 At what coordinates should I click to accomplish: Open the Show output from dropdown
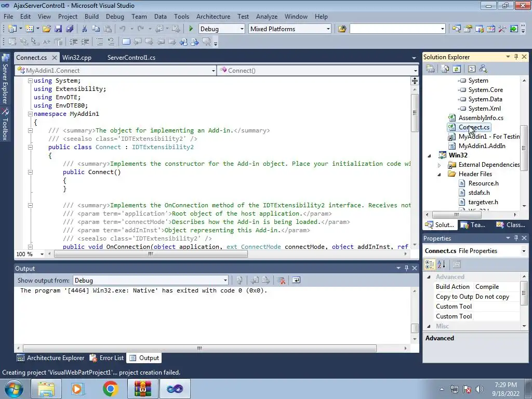225,280
